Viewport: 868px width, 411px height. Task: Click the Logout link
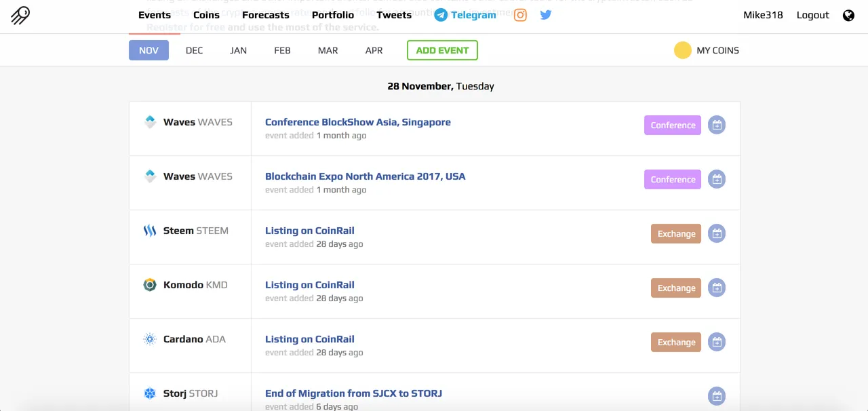coord(812,15)
